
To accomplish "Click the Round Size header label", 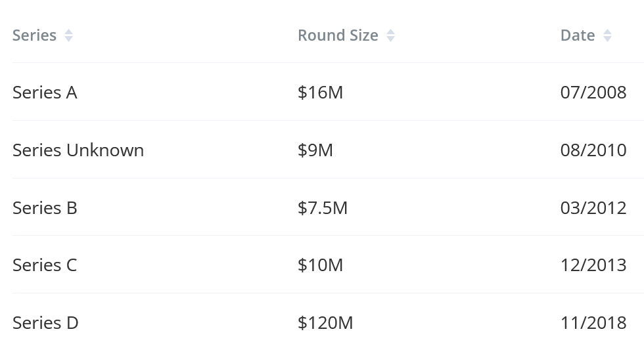I will [x=338, y=35].
